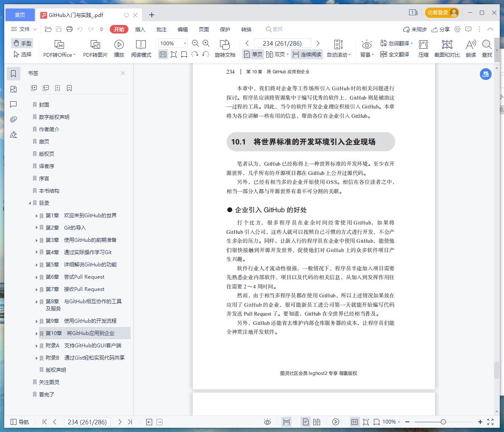The height and width of the screenshot is (432, 504).
Task: Activate the 选择 selection tool
Action: (22, 54)
